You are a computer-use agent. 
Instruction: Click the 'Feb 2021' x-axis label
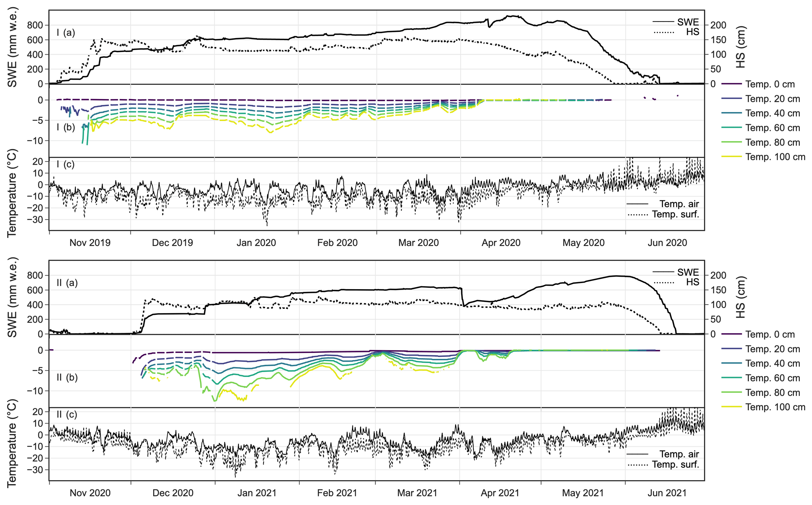point(337,493)
